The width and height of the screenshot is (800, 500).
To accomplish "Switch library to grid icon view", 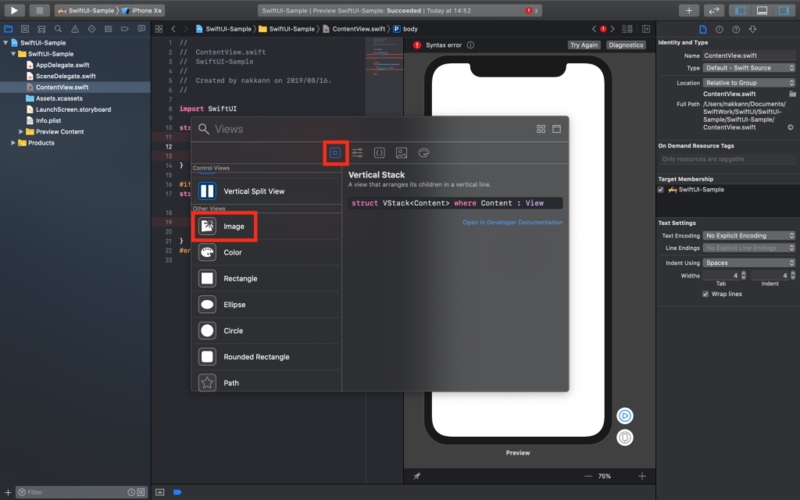I will [x=541, y=129].
